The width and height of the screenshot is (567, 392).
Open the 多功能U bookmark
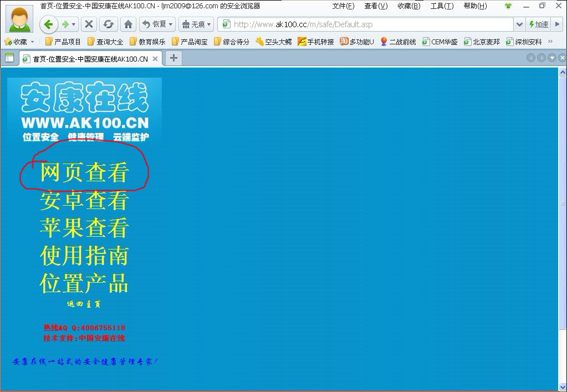[x=357, y=42]
